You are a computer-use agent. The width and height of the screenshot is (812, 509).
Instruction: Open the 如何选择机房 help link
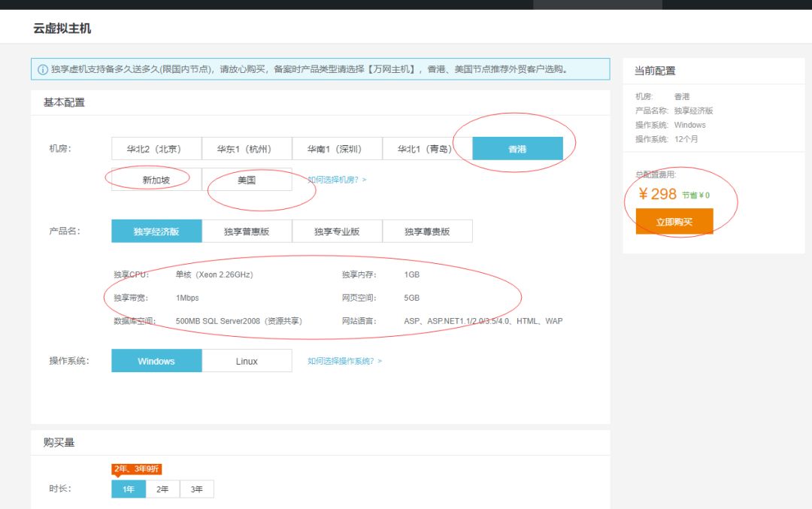pos(337,180)
